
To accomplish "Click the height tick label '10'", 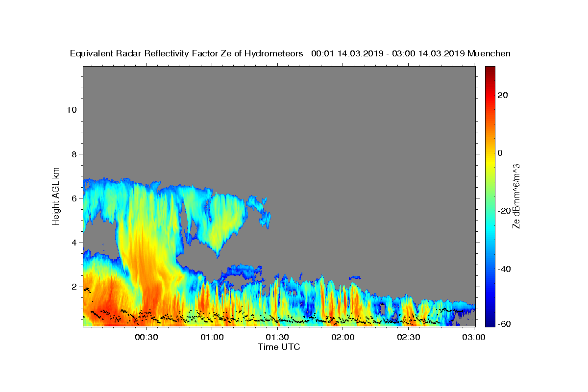I will point(71,110).
